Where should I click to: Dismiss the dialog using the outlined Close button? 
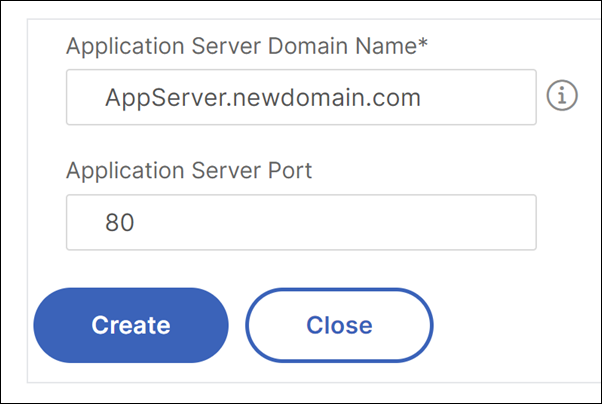[339, 325]
